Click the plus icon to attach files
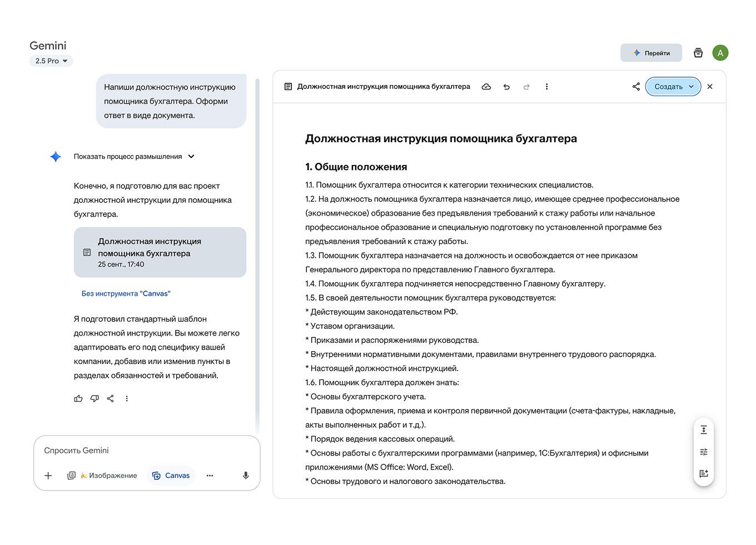This screenshot has width=756, height=545. 48,476
